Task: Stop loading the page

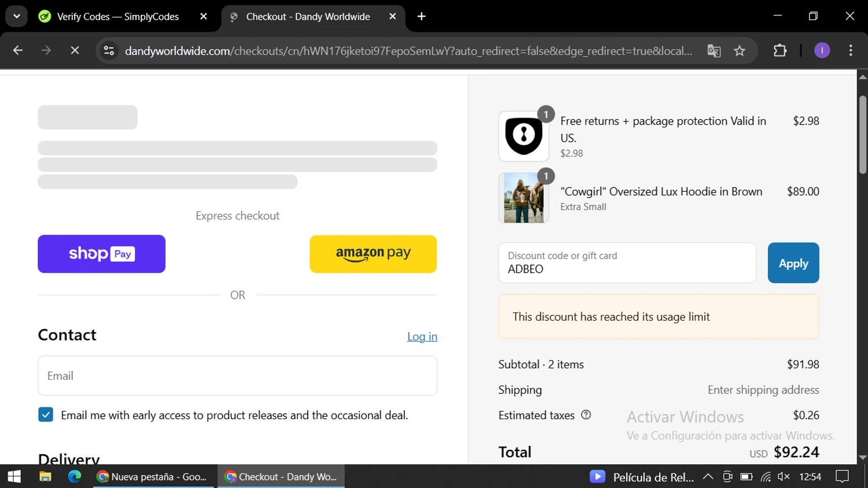Action: 75,51
